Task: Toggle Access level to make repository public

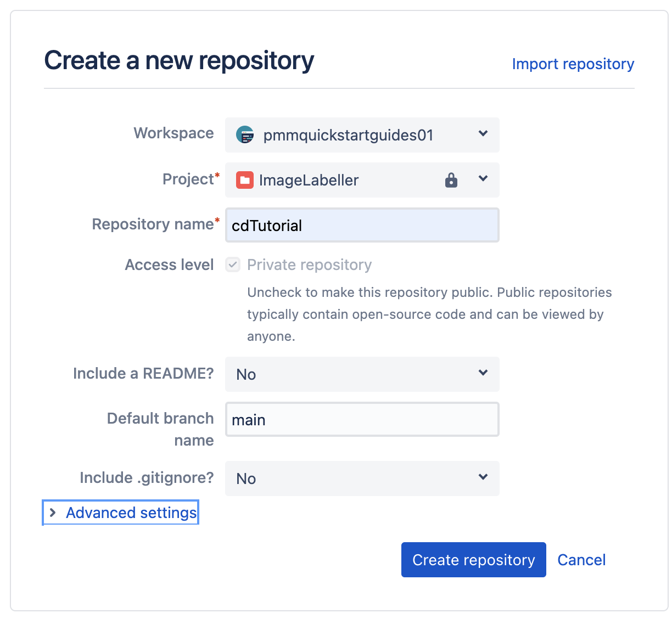Action: [x=232, y=265]
